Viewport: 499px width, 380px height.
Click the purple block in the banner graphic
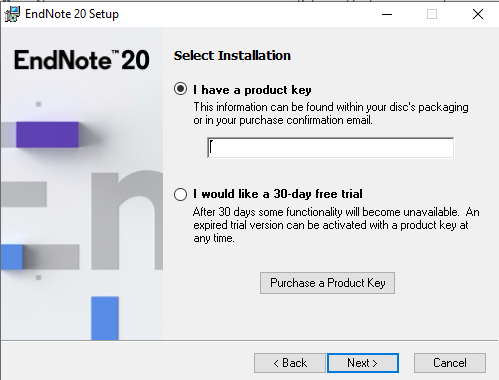pos(47,135)
